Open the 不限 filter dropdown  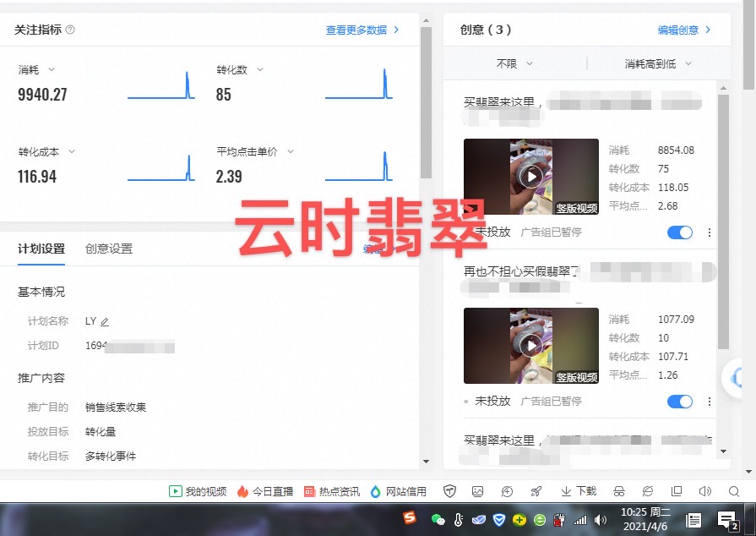pos(514,63)
